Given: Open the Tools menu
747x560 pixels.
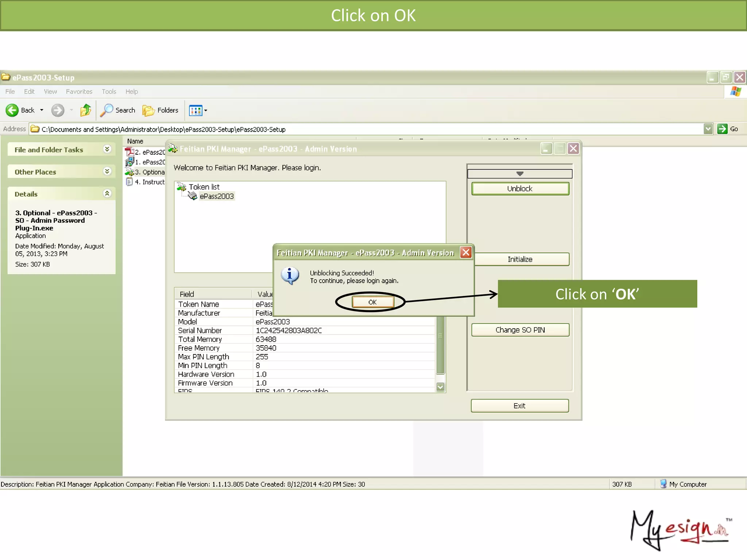Looking at the screenshot, I should pos(109,92).
